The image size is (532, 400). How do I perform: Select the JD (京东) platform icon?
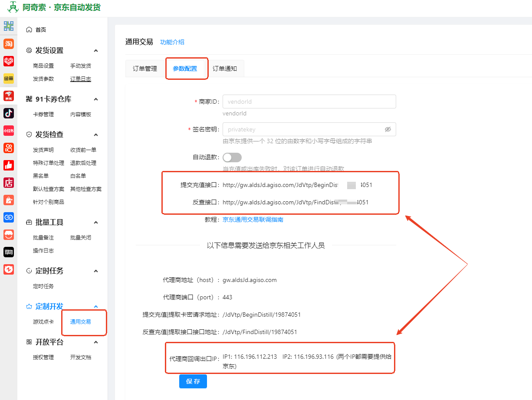9,95
